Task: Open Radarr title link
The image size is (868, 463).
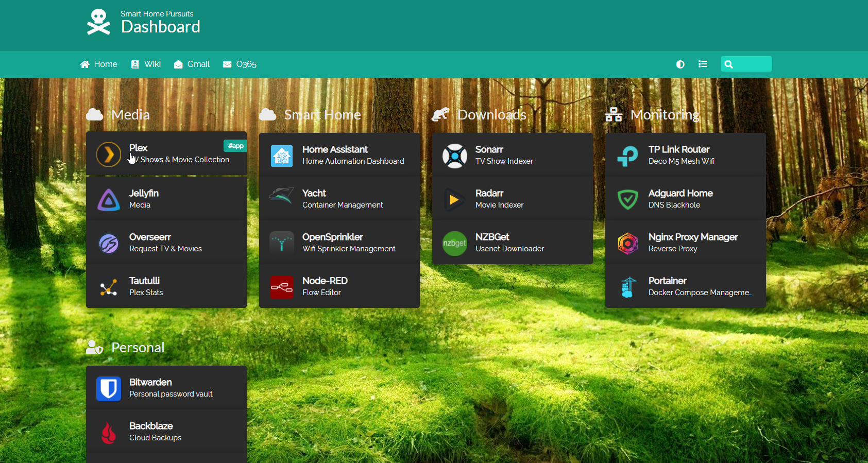Action: click(x=489, y=193)
